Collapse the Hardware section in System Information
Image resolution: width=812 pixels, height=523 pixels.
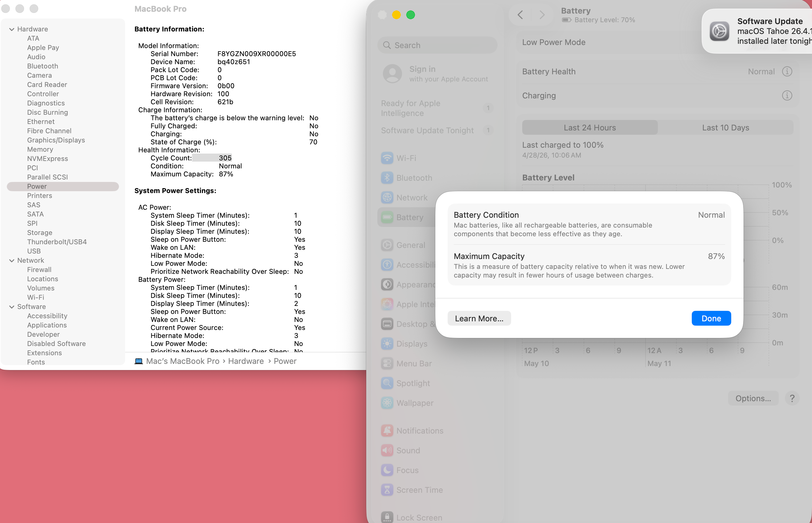click(12, 29)
